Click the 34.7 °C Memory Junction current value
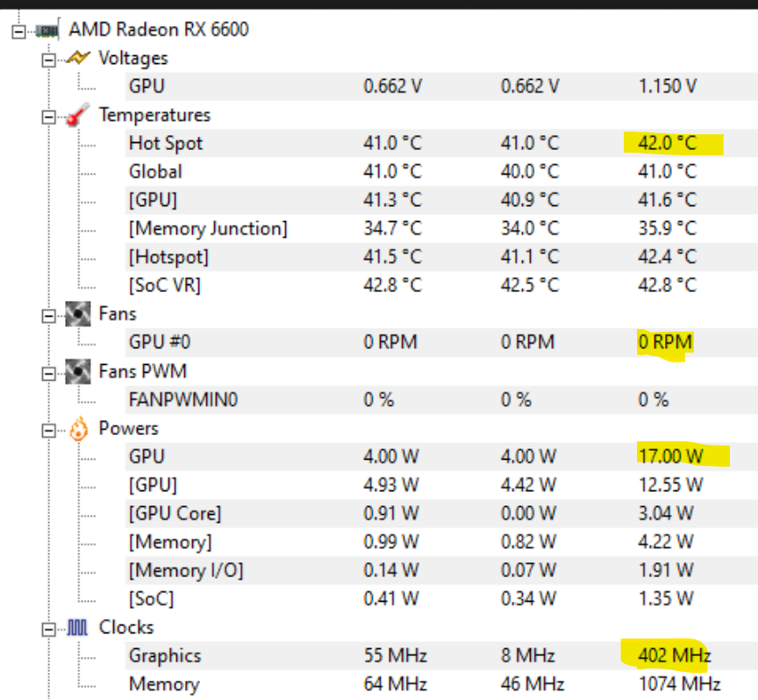758x700 pixels. click(x=393, y=228)
